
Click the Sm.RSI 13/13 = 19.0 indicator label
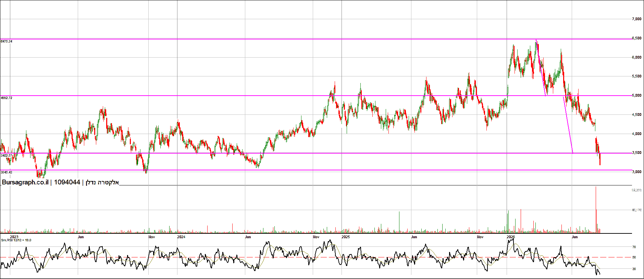(x=16, y=240)
